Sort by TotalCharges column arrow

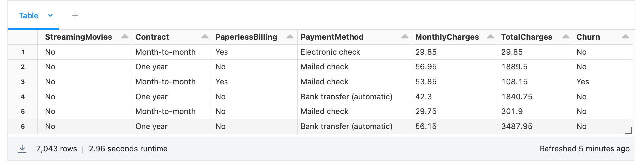point(566,37)
